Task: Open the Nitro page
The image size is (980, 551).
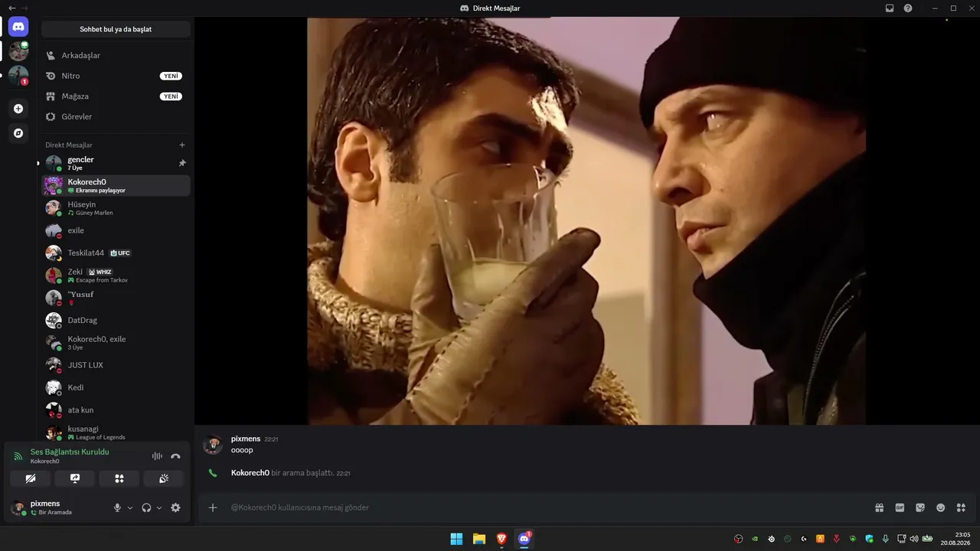Action: pos(116,76)
